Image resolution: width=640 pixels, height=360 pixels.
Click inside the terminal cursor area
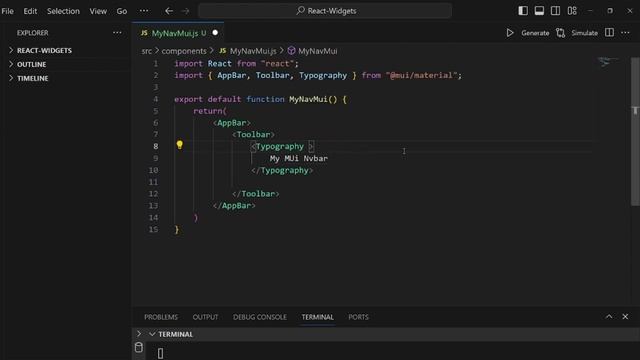[160, 353]
